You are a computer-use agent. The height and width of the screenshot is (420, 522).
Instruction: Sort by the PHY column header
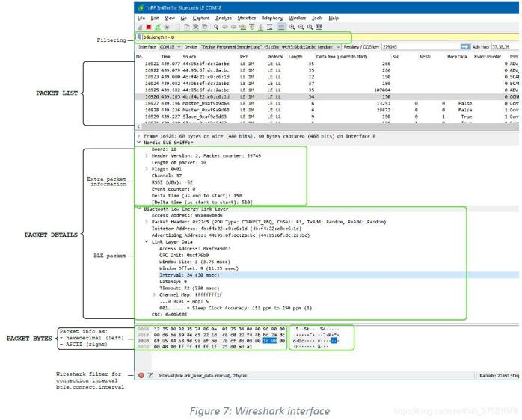(244, 57)
